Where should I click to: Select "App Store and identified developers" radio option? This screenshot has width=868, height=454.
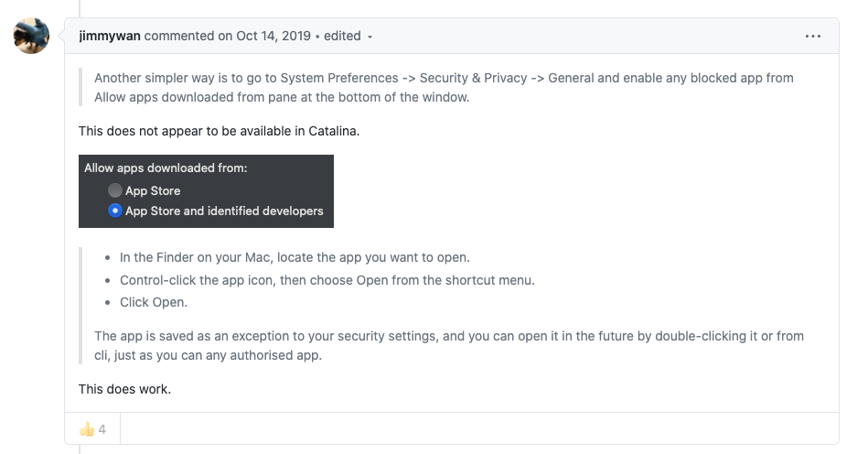click(115, 211)
